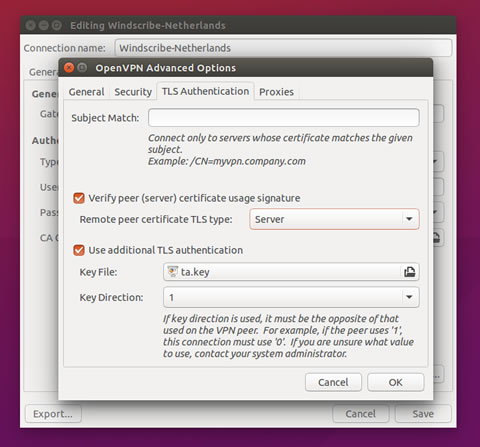
Task: Toggle Verify peer certificate usage signature checkbox
Action: click(x=79, y=198)
